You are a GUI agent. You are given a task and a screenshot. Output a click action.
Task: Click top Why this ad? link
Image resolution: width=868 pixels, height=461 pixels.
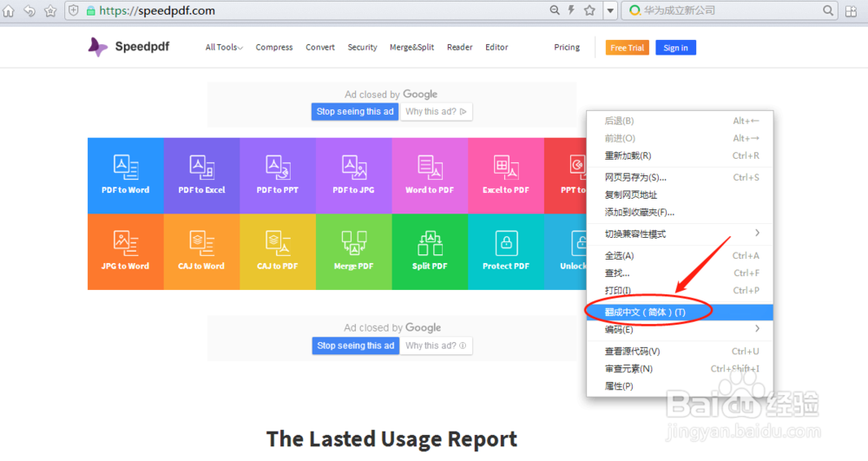click(437, 111)
